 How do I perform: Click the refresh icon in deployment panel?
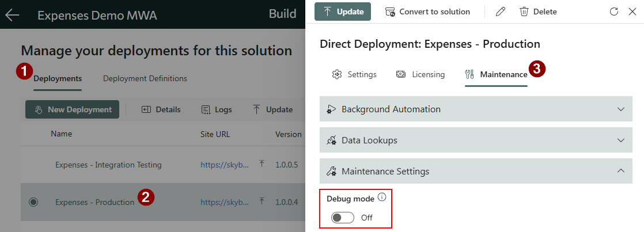click(613, 12)
